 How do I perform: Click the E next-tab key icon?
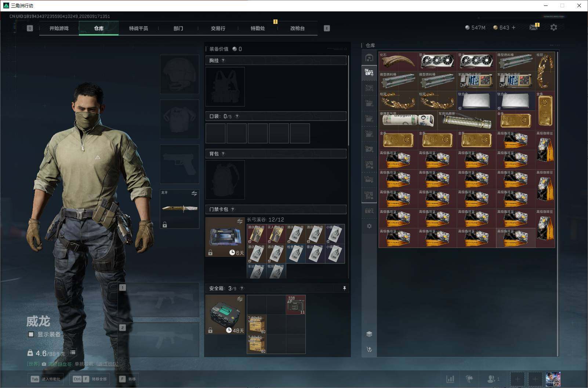(x=327, y=28)
